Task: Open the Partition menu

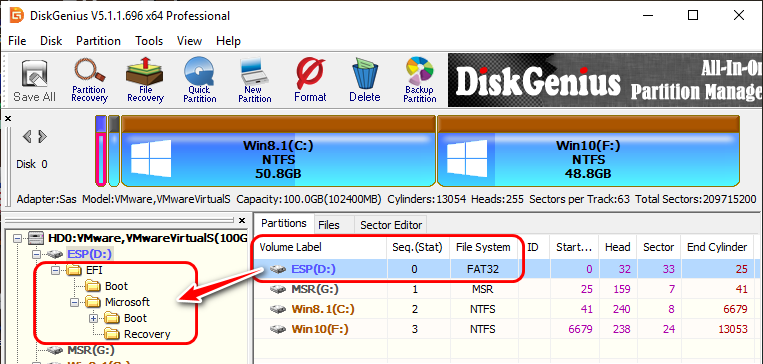Action: coord(98,41)
